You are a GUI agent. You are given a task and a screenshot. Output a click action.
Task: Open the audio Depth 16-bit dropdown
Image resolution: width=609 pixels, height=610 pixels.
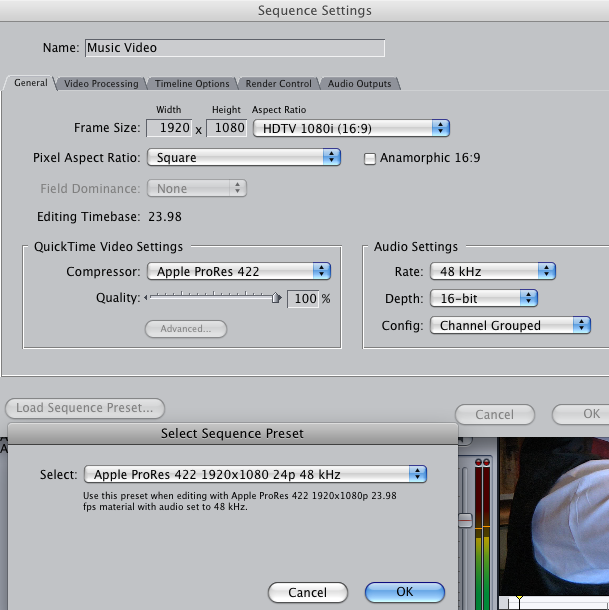(x=484, y=298)
